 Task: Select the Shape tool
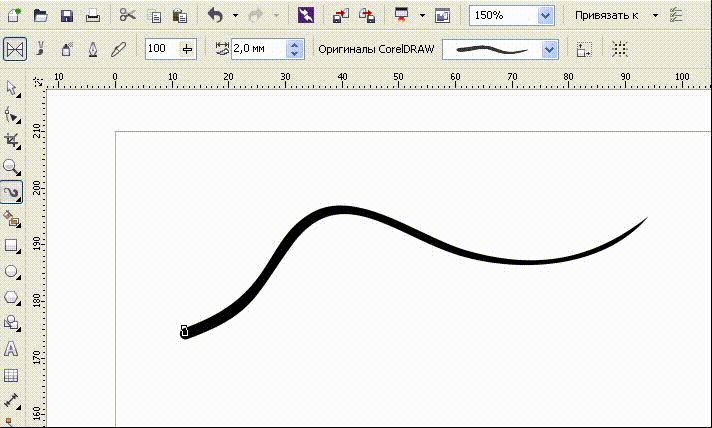[x=12, y=115]
